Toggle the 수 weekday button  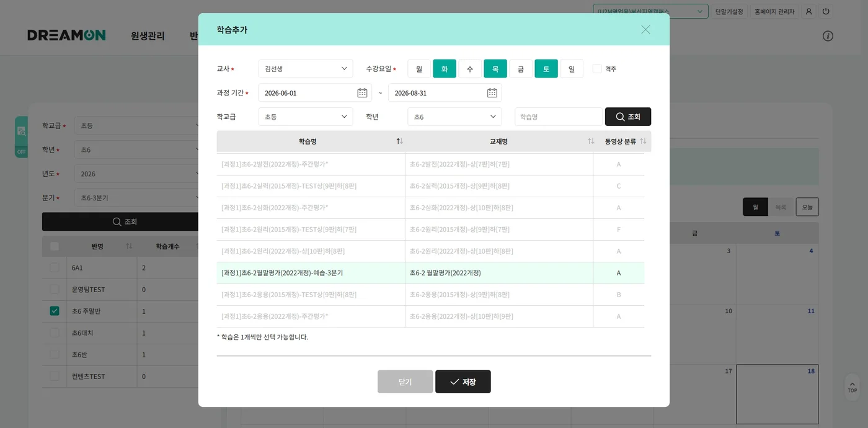point(470,69)
